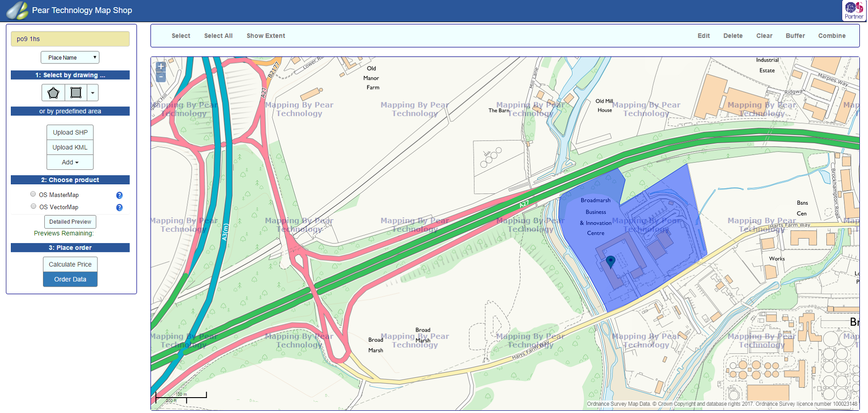The width and height of the screenshot is (868, 413).
Task: Click Buffer in the toolbar
Action: point(795,36)
